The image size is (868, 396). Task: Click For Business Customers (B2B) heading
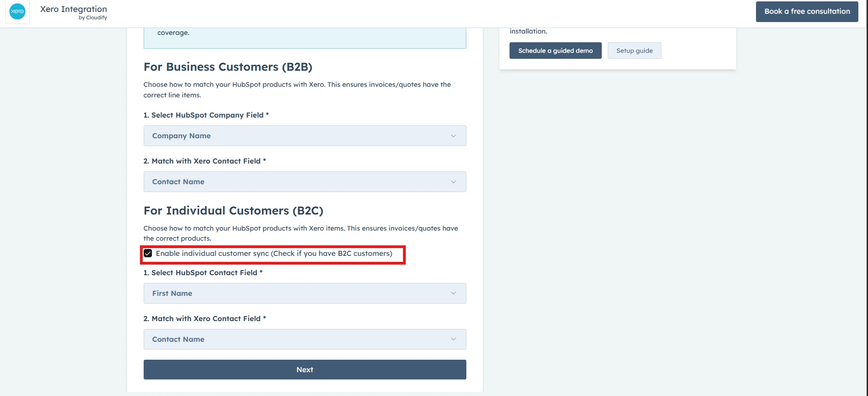[x=228, y=67]
